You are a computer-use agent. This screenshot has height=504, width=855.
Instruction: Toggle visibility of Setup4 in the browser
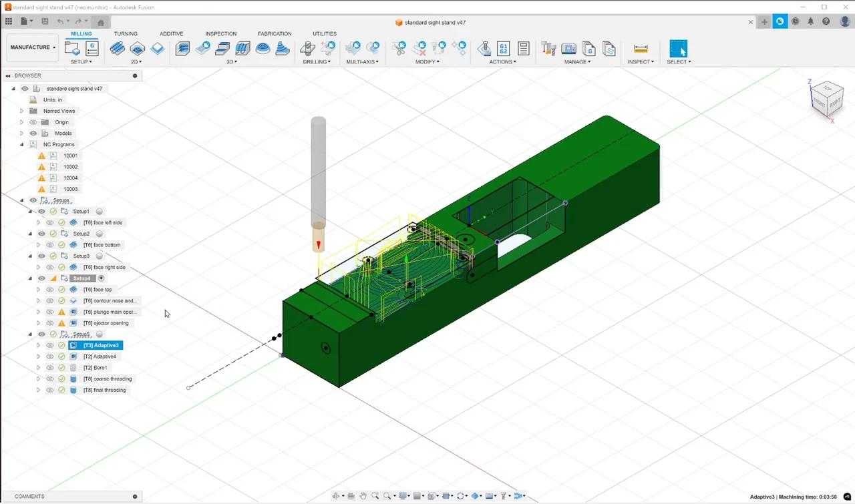point(41,278)
